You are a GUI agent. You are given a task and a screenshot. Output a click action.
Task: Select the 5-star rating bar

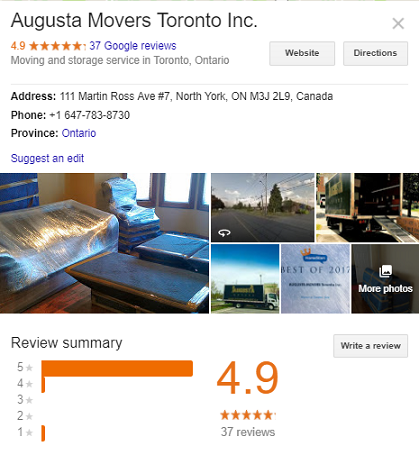pyautogui.click(x=117, y=368)
